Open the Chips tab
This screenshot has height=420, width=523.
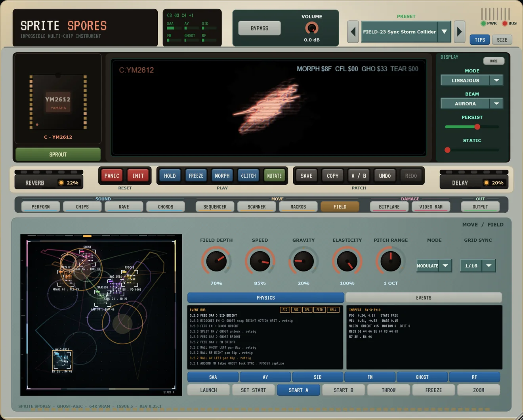pyautogui.click(x=82, y=207)
